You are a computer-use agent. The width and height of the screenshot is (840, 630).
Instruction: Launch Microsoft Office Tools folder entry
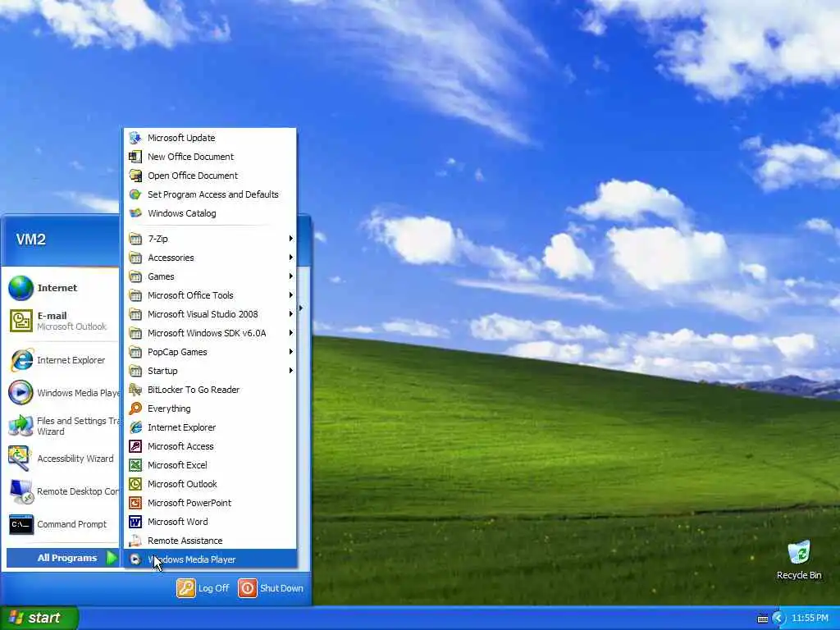pyautogui.click(x=210, y=295)
